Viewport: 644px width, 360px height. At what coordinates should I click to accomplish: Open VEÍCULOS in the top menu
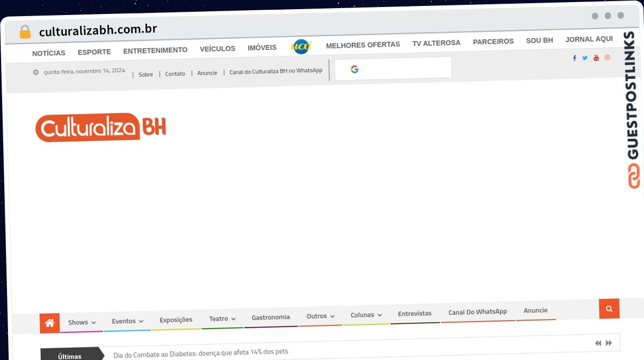[218, 48]
